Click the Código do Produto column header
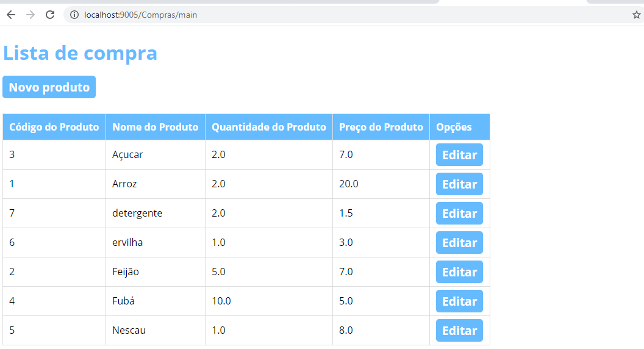This screenshot has height=349, width=644. [54, 127]
